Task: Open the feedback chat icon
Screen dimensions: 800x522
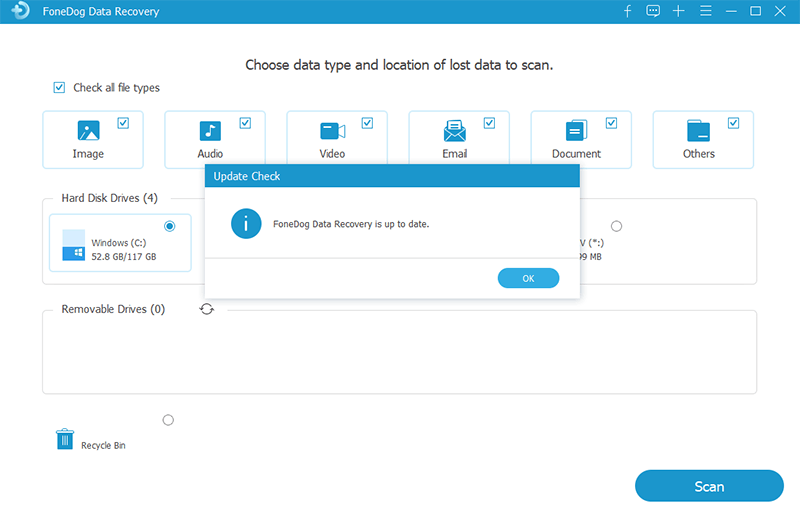Action: pyautogui.click(x=653, y=11)
